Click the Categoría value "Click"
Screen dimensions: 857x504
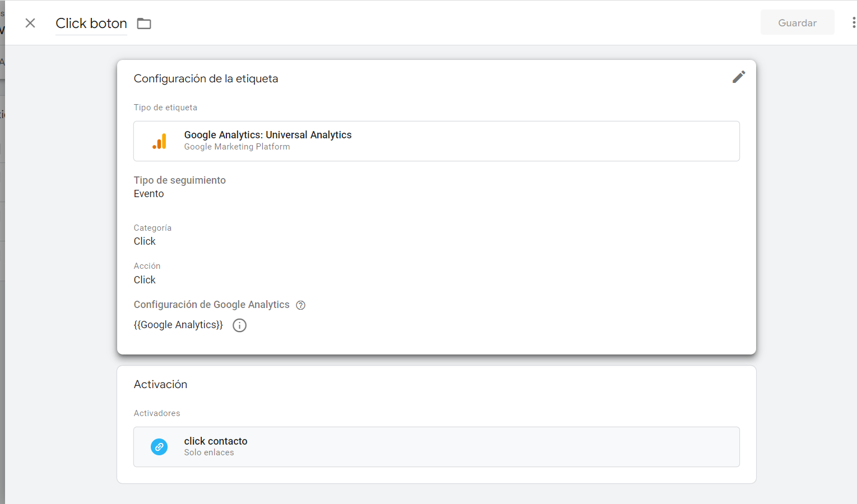145,241
